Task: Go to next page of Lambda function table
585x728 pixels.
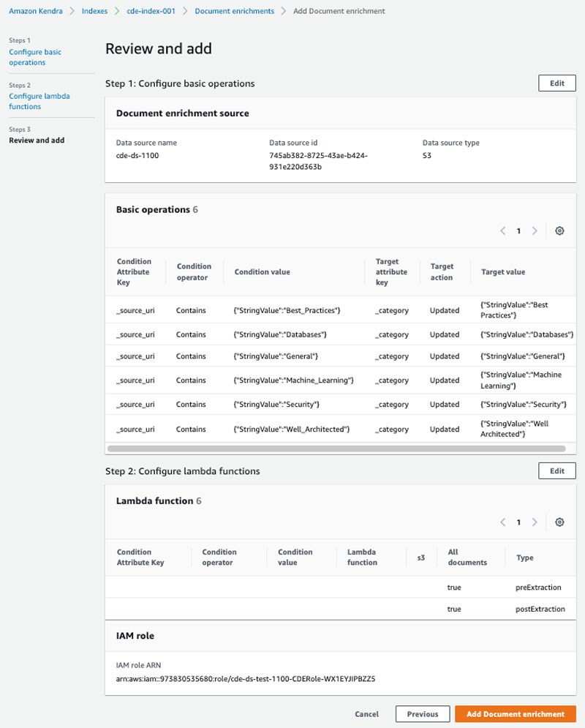Action: [x=535, y=522]
